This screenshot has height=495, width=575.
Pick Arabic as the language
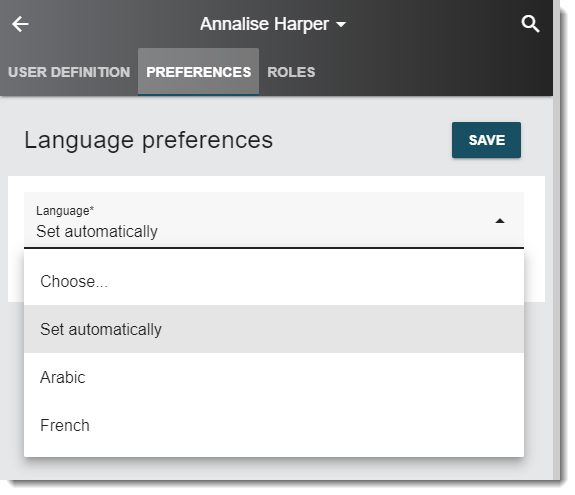[274, 377]
